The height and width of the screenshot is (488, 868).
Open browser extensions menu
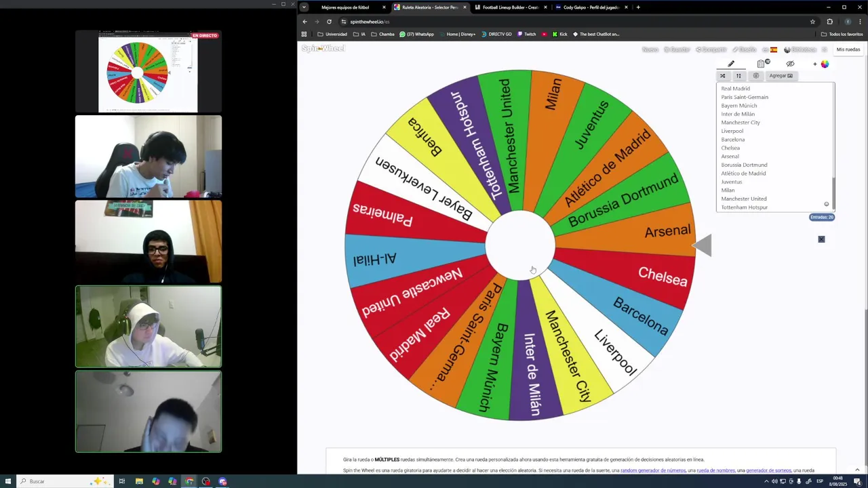829,22
